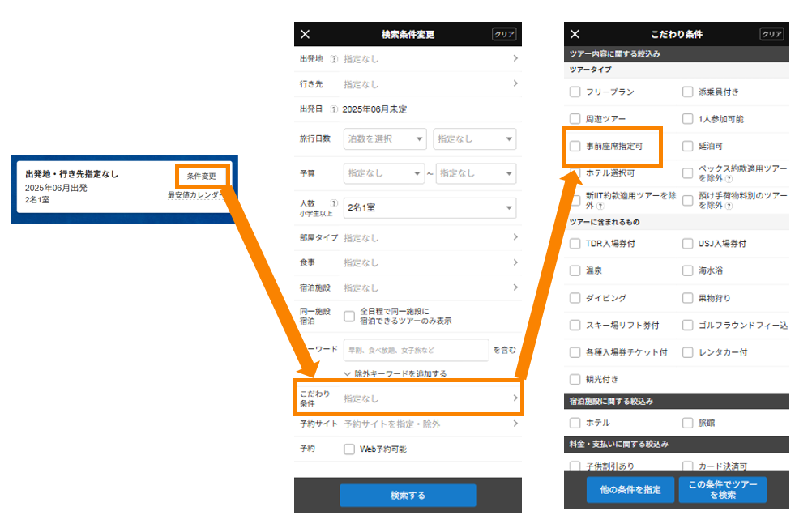Expand 除外キーワードを追加する section

(395, 373)
